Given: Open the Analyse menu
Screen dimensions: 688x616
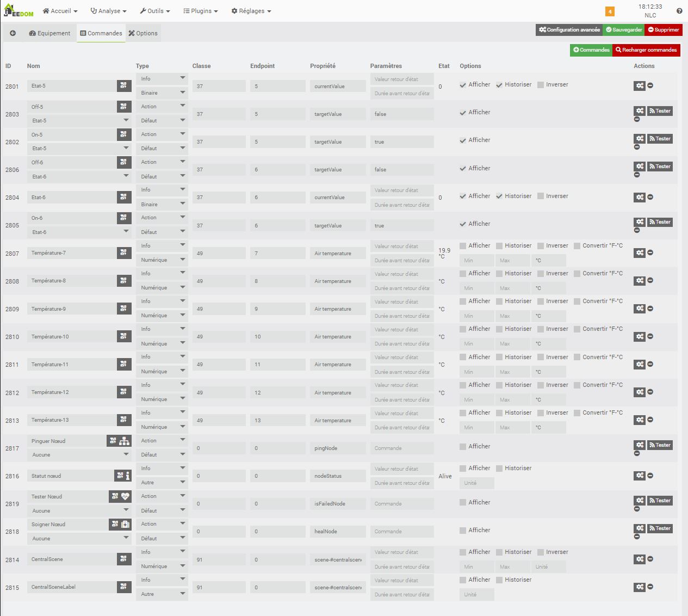Looking at the screenshot, I should tap(108, 11).
